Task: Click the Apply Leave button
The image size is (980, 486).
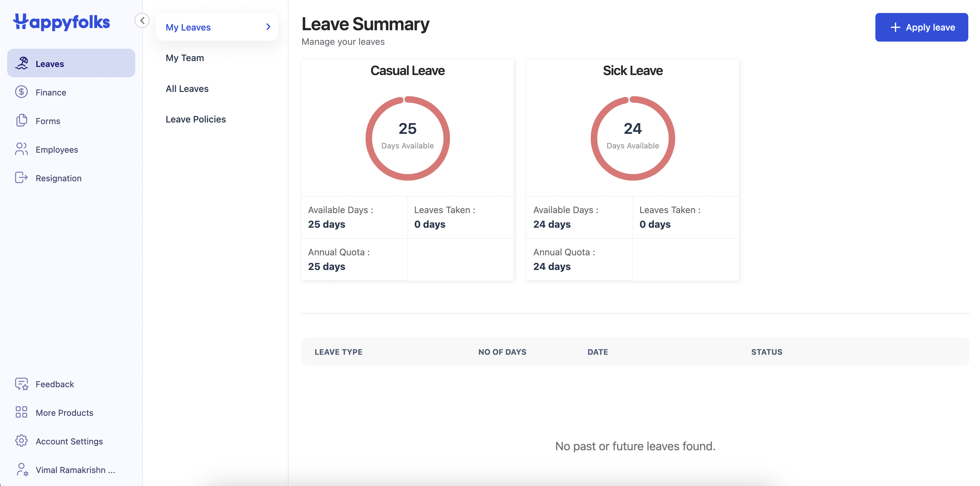Action: [922, 27]
